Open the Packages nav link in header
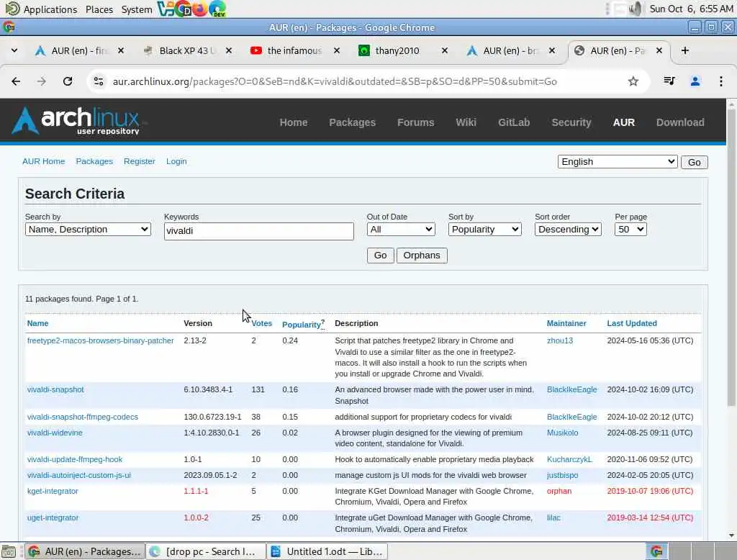The image size is (737, 560). (352, 122)
